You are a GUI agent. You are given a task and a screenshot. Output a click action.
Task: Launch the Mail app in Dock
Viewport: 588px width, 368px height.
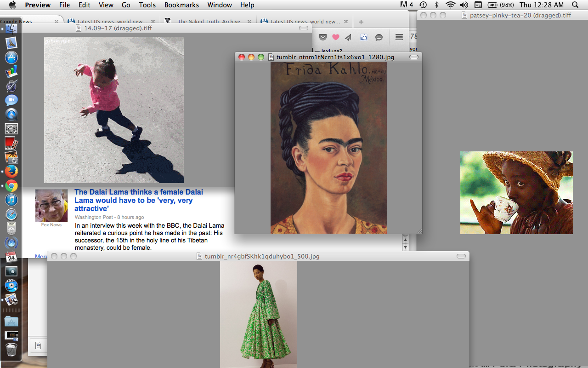pos(11,43)
